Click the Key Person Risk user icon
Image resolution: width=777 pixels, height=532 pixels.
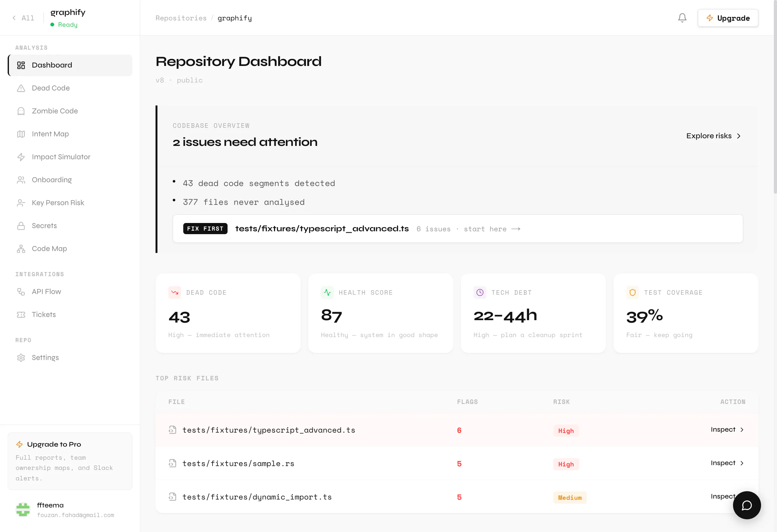click(x=21, y=203)
